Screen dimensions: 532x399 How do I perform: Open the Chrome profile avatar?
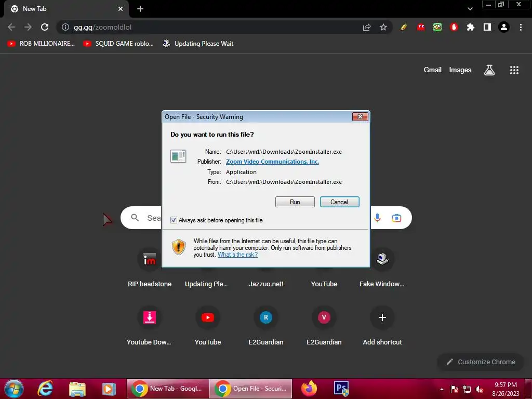pyautogui.click(x=504, y=27)
